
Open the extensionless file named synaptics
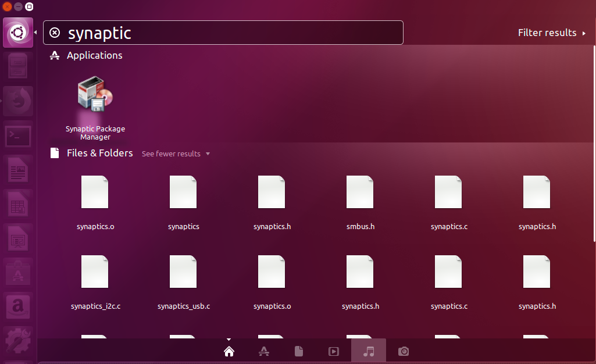[x=184, y=203]
